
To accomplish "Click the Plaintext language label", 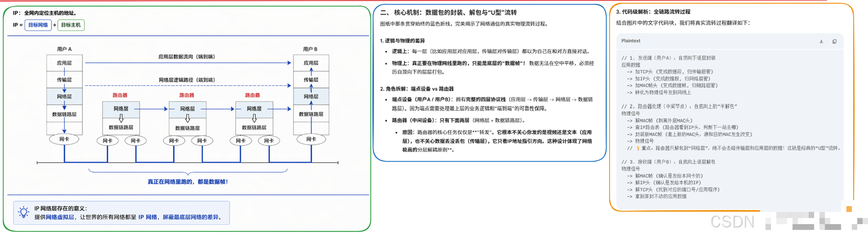I will 631,41.
